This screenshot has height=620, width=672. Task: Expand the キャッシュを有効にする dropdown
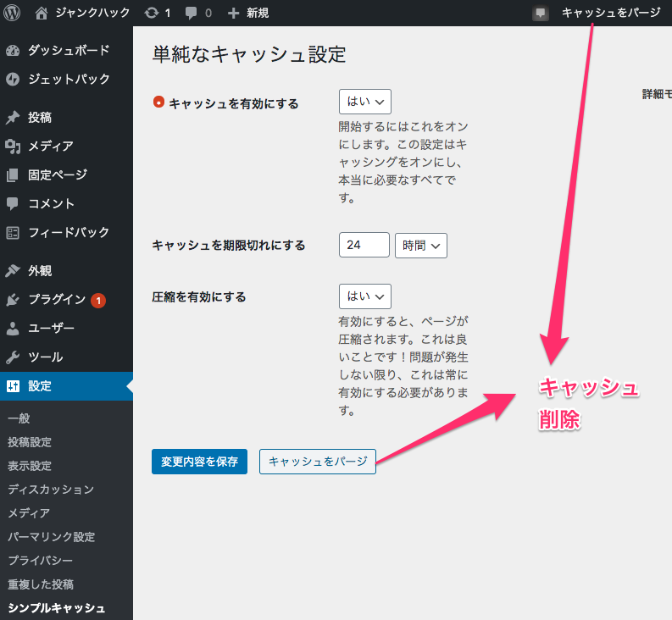click(x=364, y=102)
